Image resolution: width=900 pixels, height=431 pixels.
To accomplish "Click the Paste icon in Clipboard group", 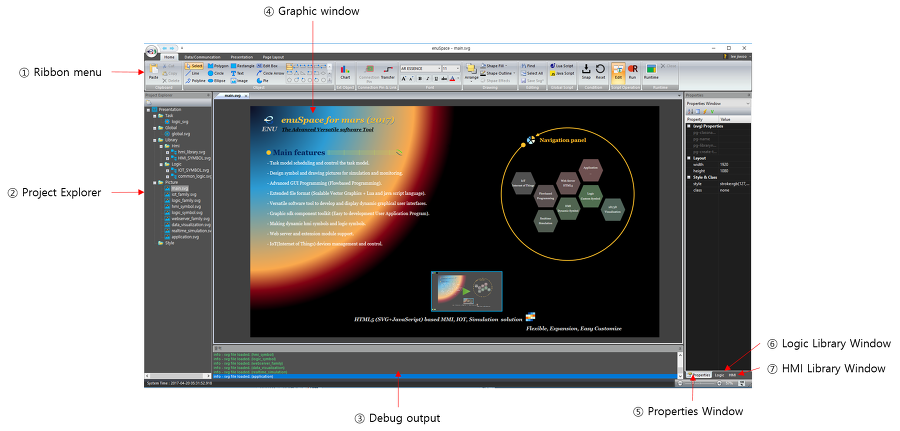I will click(x=153, y=72).
